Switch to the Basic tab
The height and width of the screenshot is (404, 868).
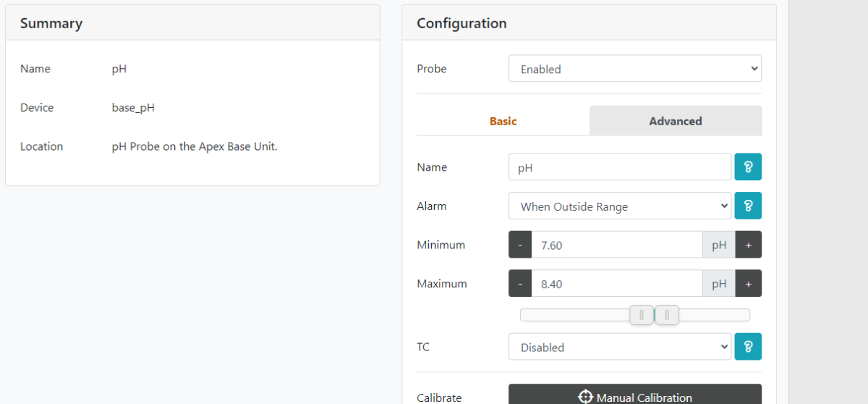(x=503, y=121)
